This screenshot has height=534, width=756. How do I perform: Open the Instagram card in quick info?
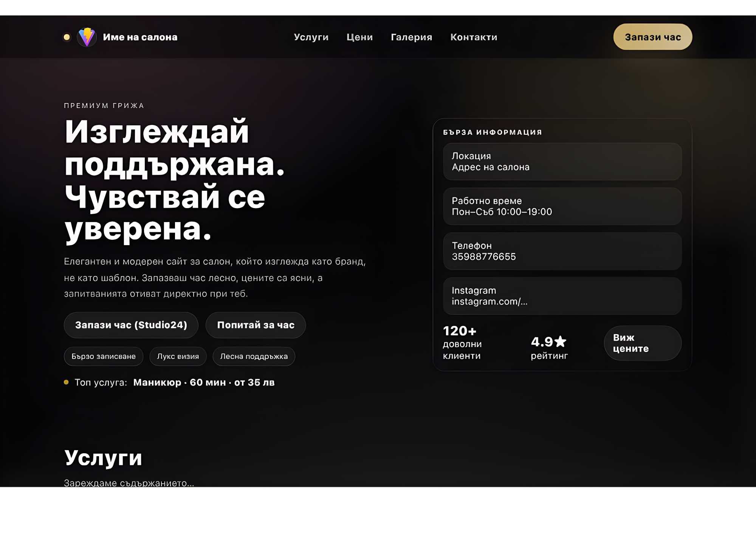(562, 296)
